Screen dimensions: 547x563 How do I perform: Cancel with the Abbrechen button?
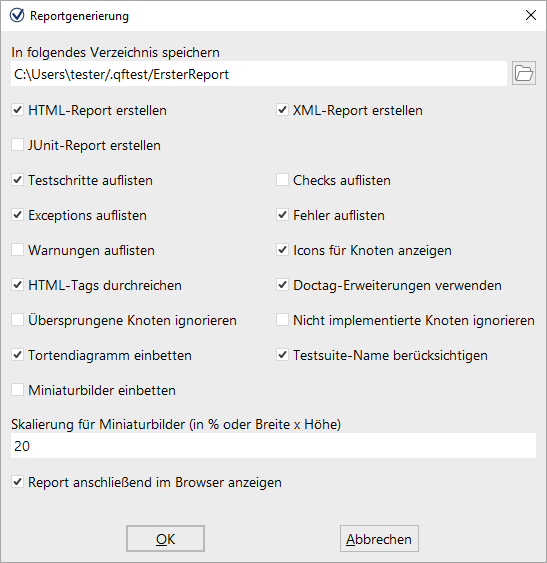coord(379,539)
